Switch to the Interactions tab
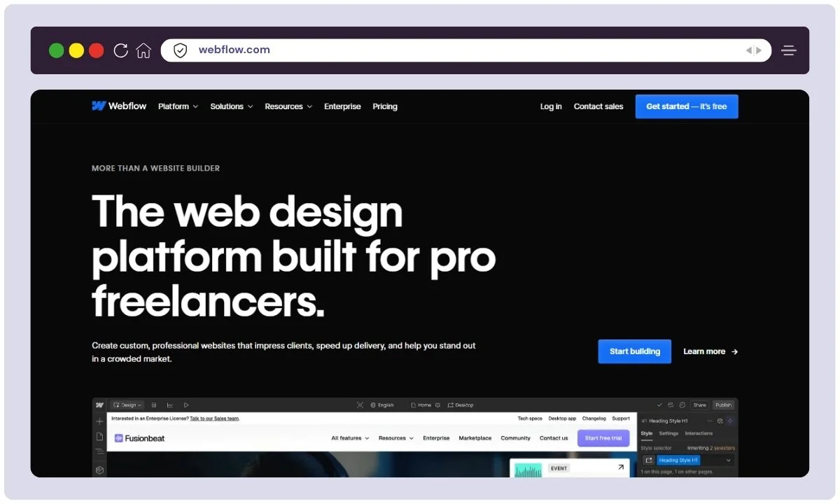This screenshot has width=840, height=504. tap(699, 433)
